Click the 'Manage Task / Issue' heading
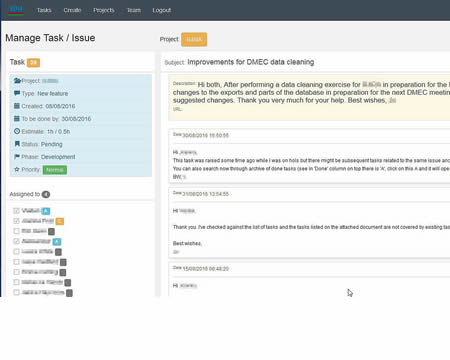This screenshot has width=450, height=360. (50, 38)
